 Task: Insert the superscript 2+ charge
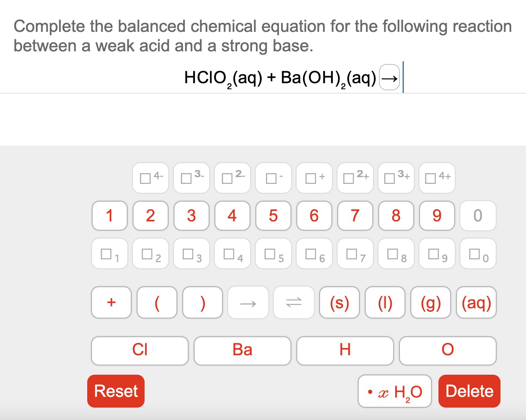pos(355,178)
